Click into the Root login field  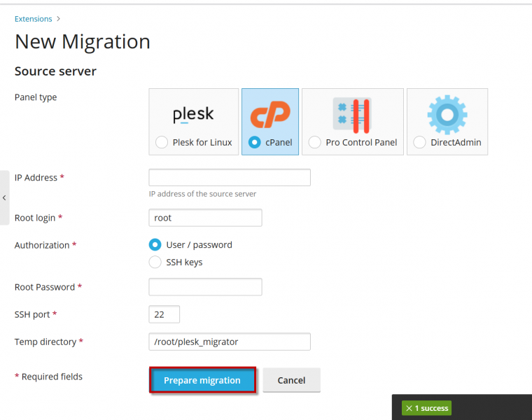click(x=205, y=218)
